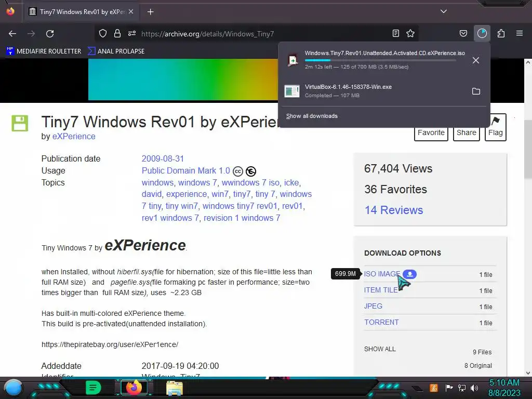532x399 pixels.
Task: Open File Explorer from taskbar
Action: tap(175, 388)
